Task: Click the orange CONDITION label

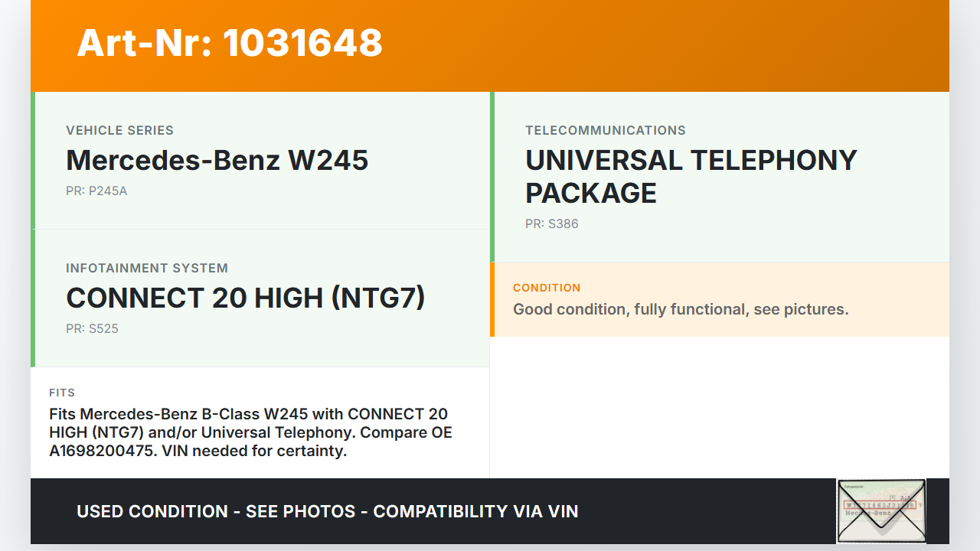Action: pyautogui.click(x=547, y=288)
